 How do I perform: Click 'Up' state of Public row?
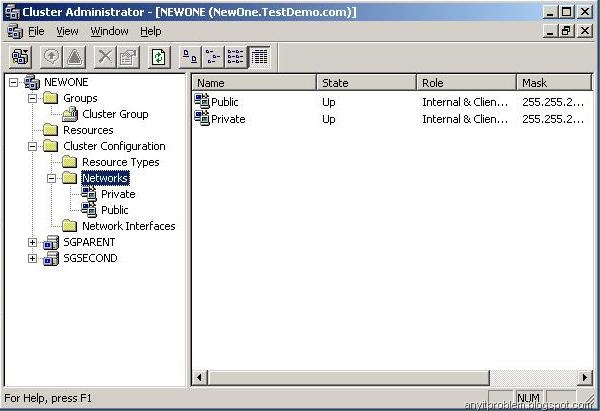click(x=329, y=102)
